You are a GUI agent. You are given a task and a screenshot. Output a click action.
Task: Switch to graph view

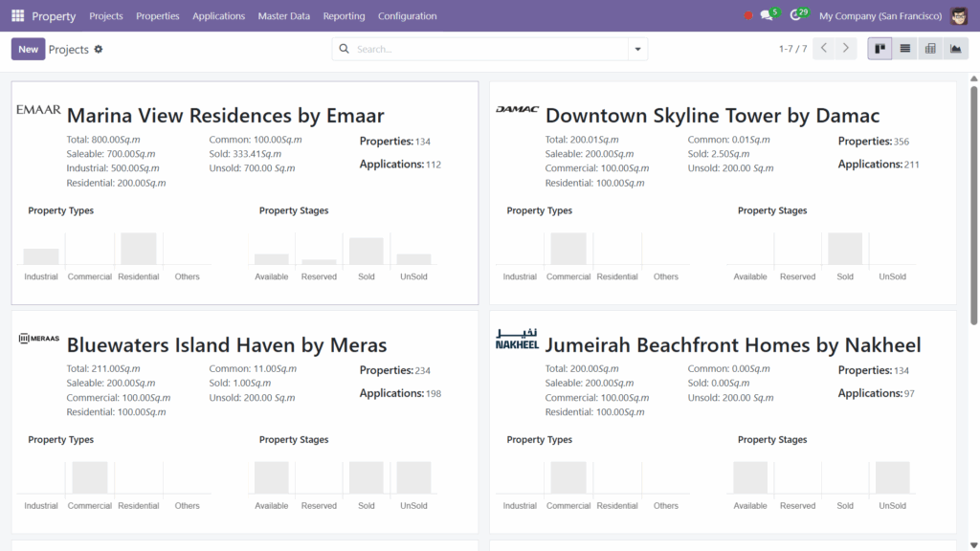tap(956, 49)
